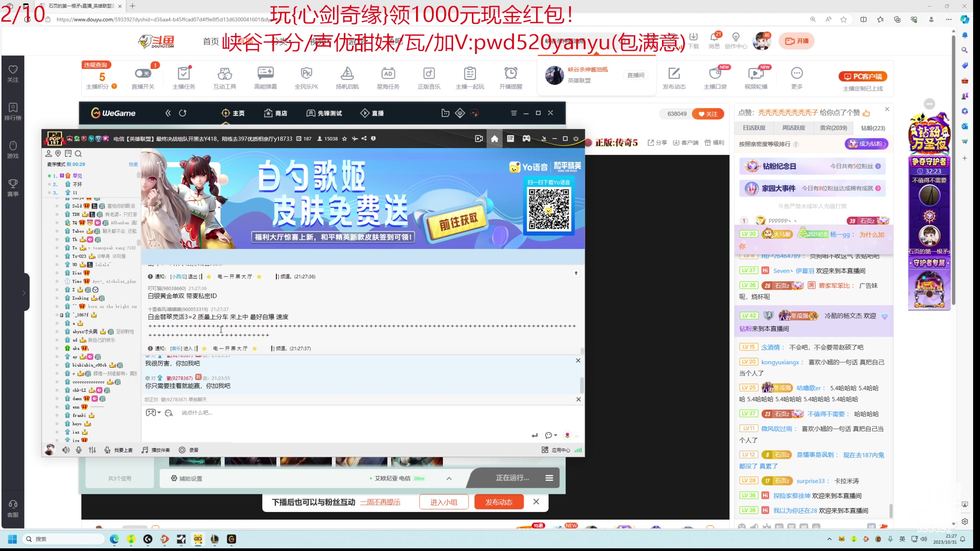The width and height of the screenshot is (980, 551).
Task: Click the flower gift icon
Action: 567,435
